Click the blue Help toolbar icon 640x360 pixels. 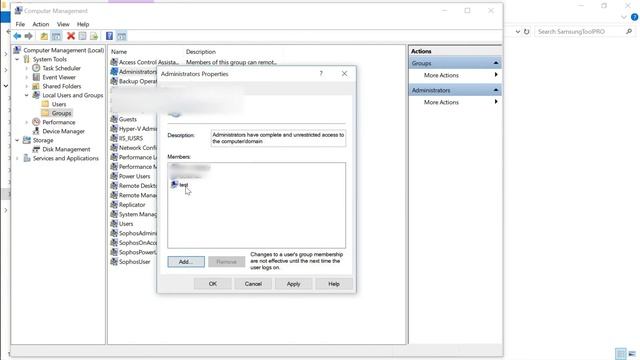[109, 36]
